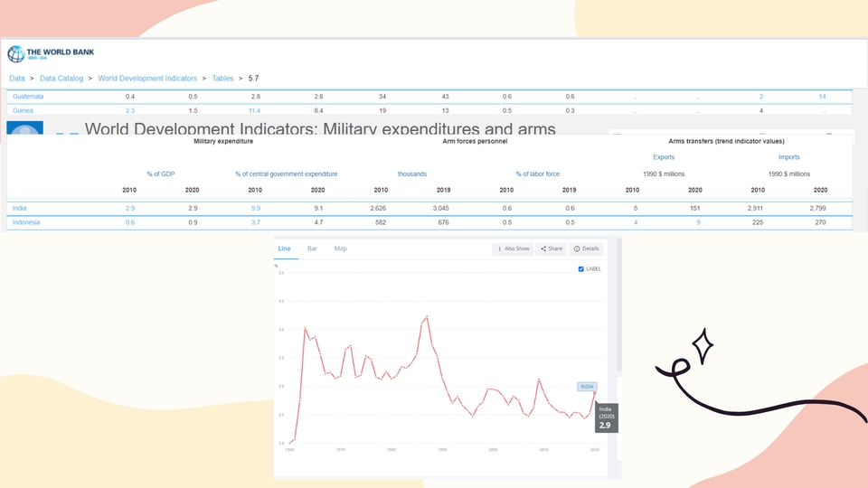Open the Data breadcrumb link

point(16,79)
